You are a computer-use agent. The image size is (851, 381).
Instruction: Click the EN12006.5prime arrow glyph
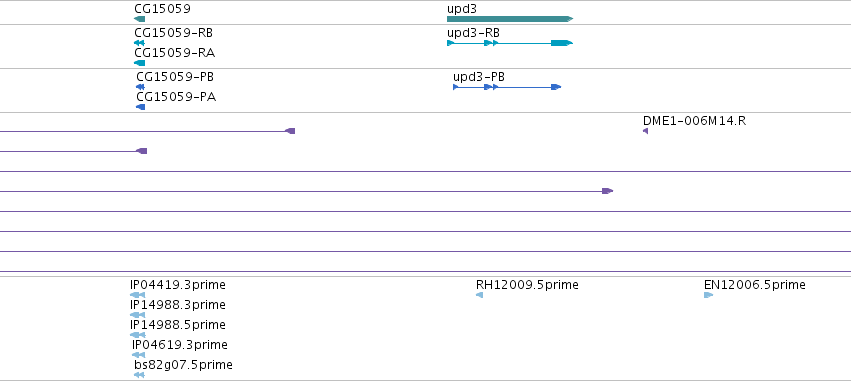[708, 295]
